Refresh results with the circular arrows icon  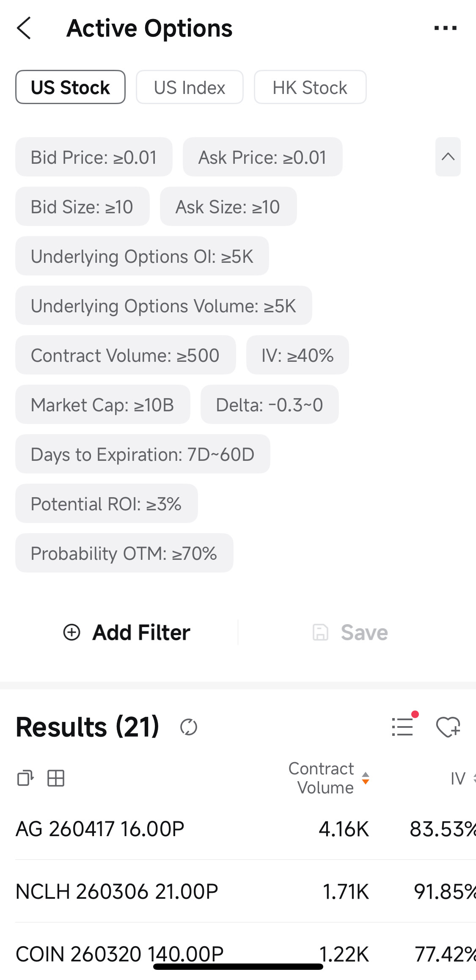tap(188, 727)
